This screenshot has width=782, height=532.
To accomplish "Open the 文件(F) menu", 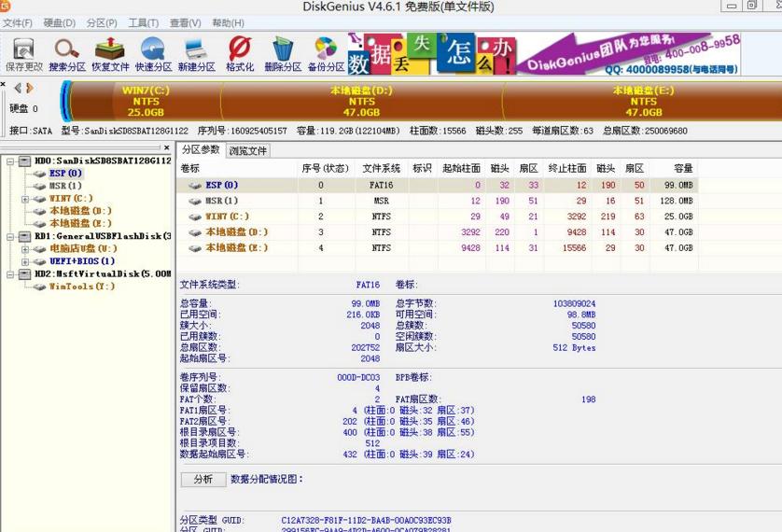I will point(18,23).
